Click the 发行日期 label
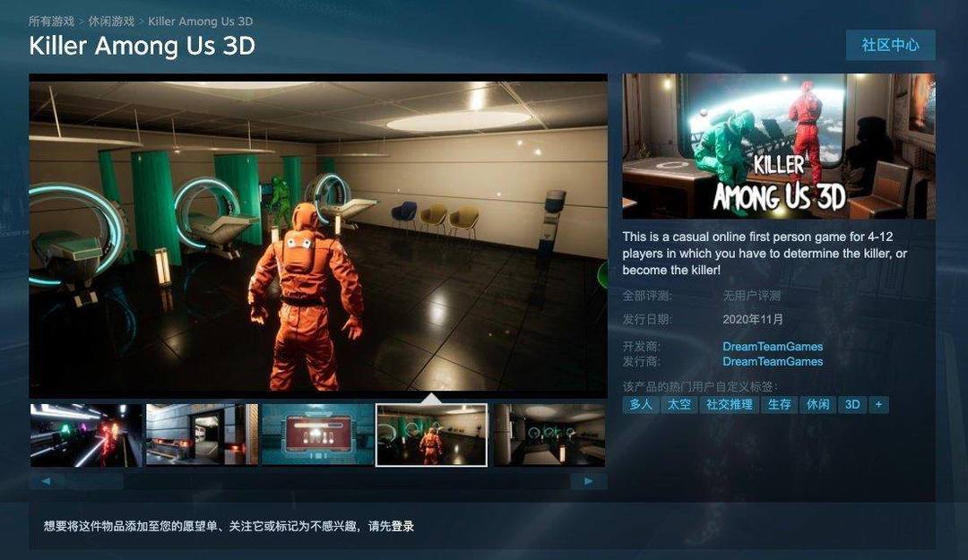The image size is (968, 560). click(647, 320)
